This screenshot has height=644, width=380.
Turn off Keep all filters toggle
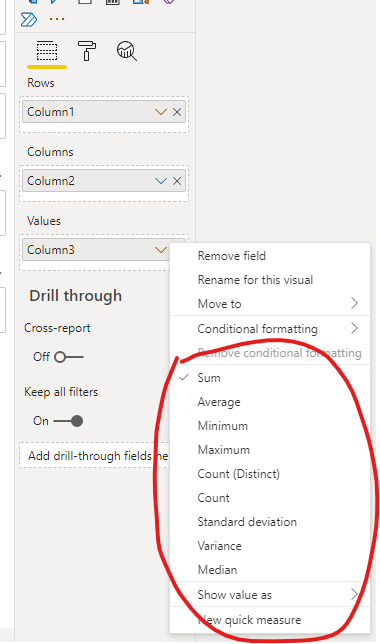[x=69, y=421]
